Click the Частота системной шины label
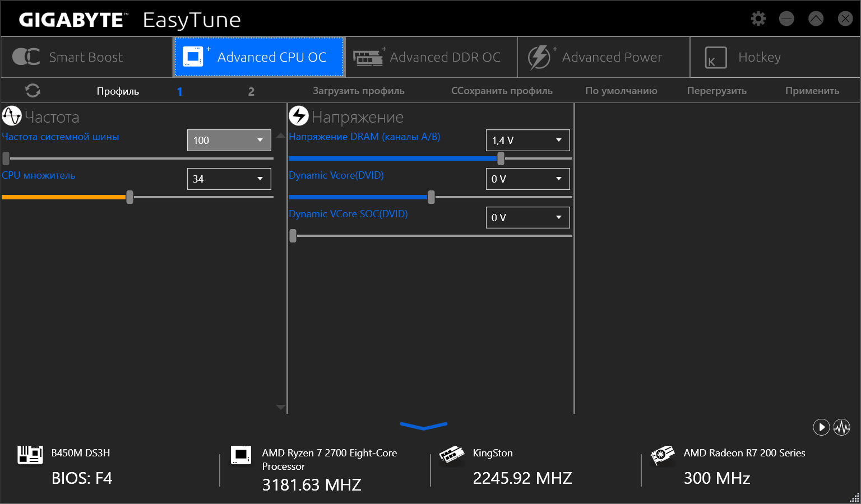 [x=61, y=137]
